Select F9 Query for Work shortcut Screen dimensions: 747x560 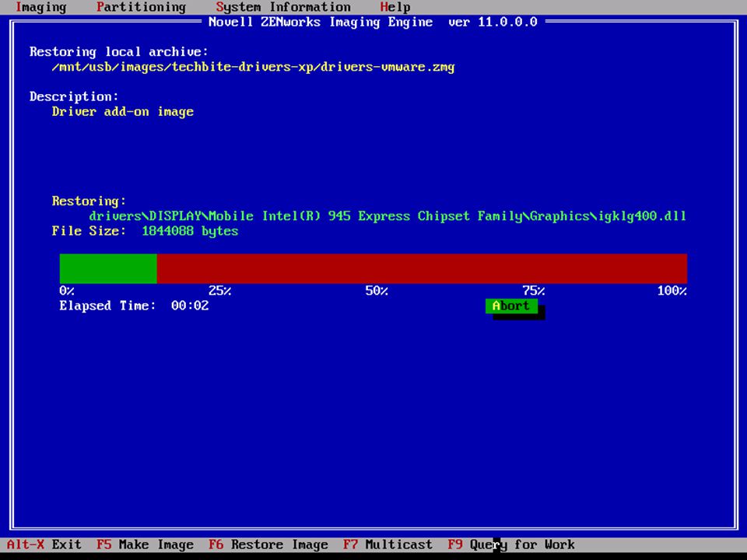[x=511, y=544]
